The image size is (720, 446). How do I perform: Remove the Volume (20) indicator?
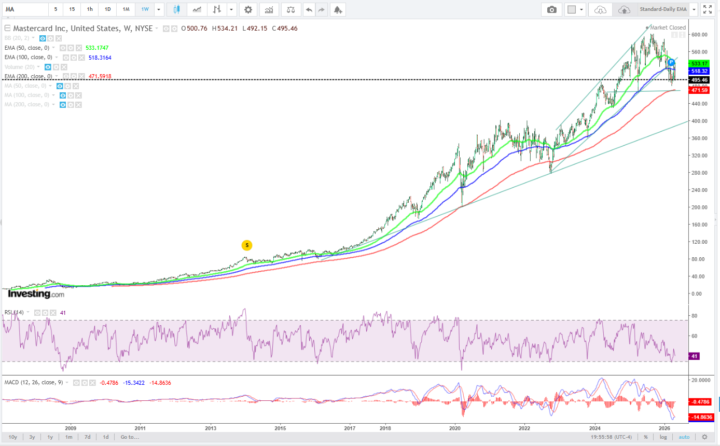(64, 67)
